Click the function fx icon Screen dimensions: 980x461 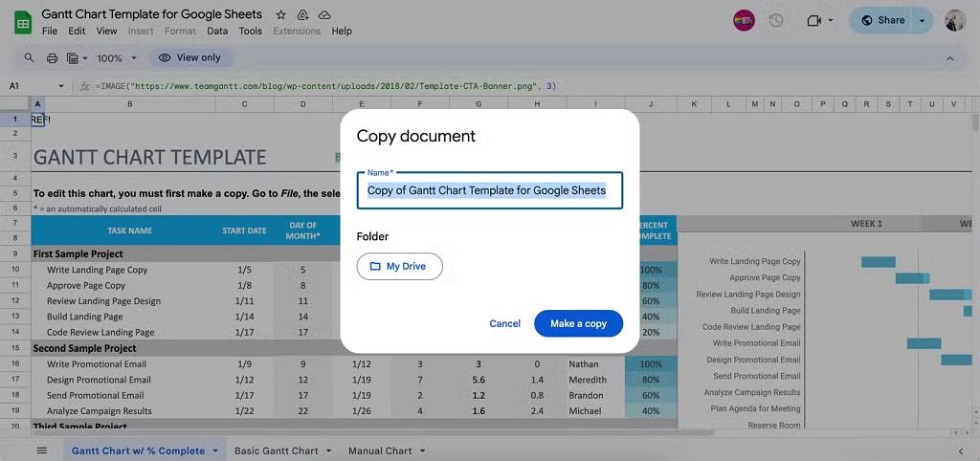click(x=85, y=86)
